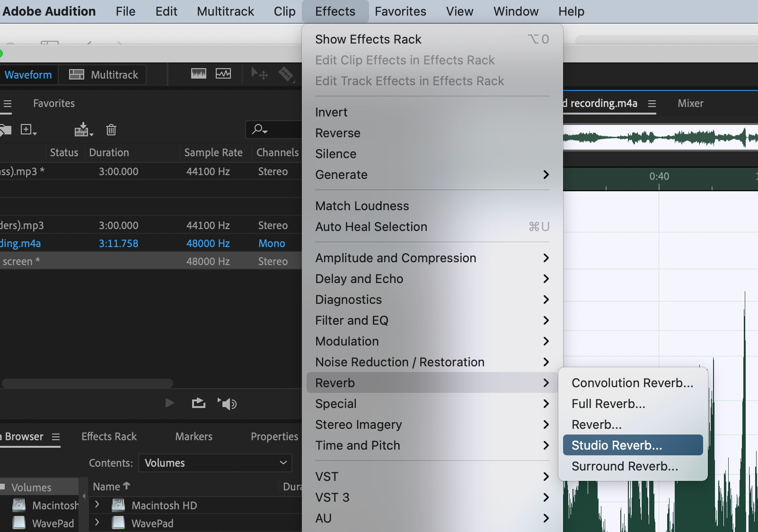The image size is (758, 532).
Task: Click the New File icon in Files panel
Action: pyautogui.click(x=27, y=130)
